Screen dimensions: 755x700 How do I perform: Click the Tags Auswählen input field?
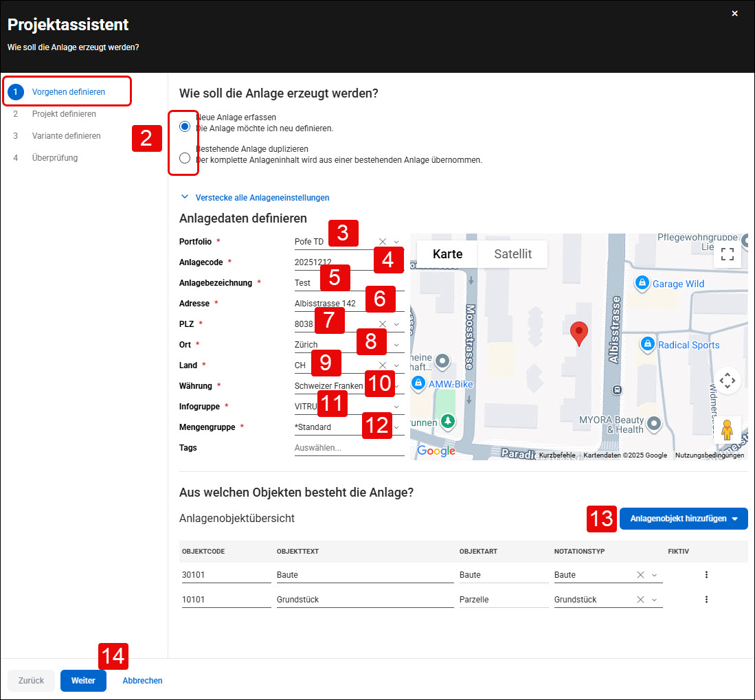pyautogui.click(x=349, y=448)
